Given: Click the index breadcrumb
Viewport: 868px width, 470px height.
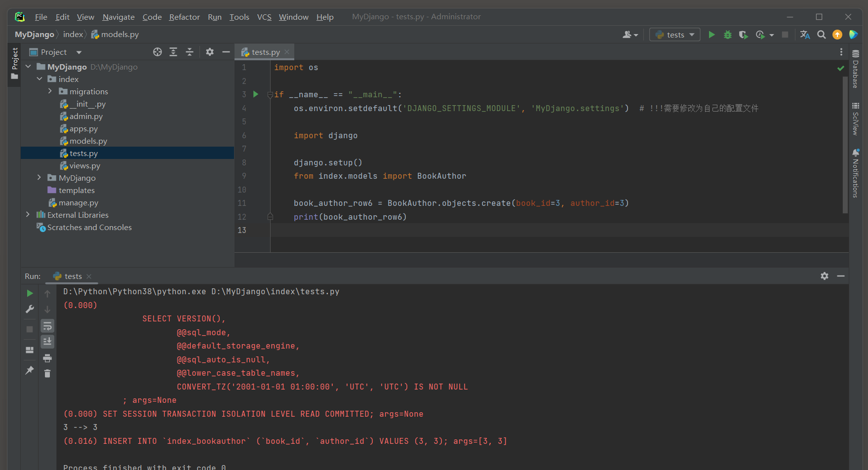Looking at the screenshot, I should point(73,35).
